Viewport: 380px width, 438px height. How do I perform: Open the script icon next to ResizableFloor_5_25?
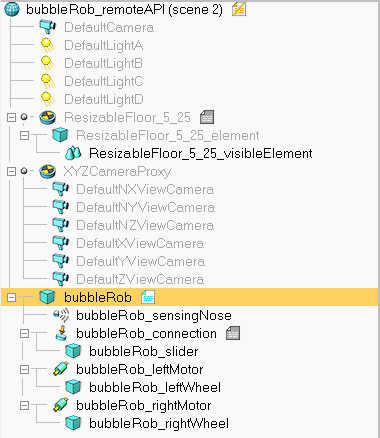pyautogui.click(x=207, y=117)
